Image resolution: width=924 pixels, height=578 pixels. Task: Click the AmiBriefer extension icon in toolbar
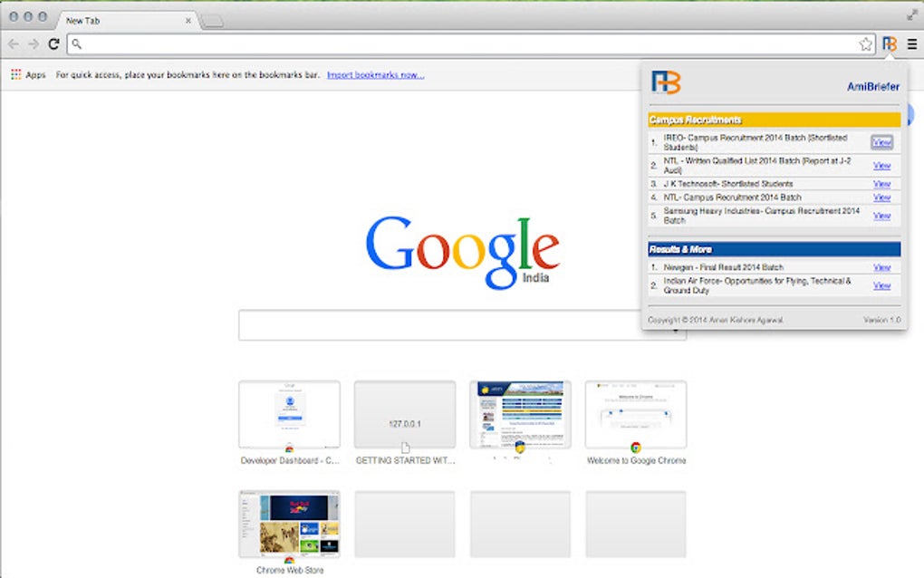click(889, 43)
